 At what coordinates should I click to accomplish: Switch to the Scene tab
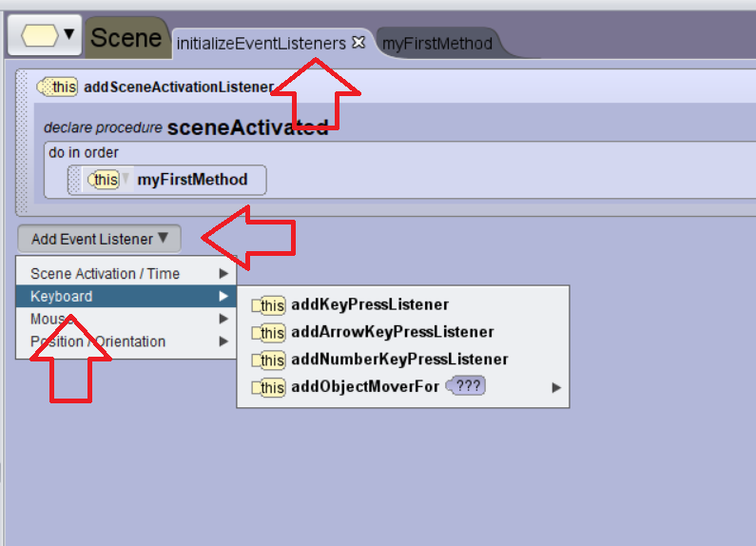(126, 38)
